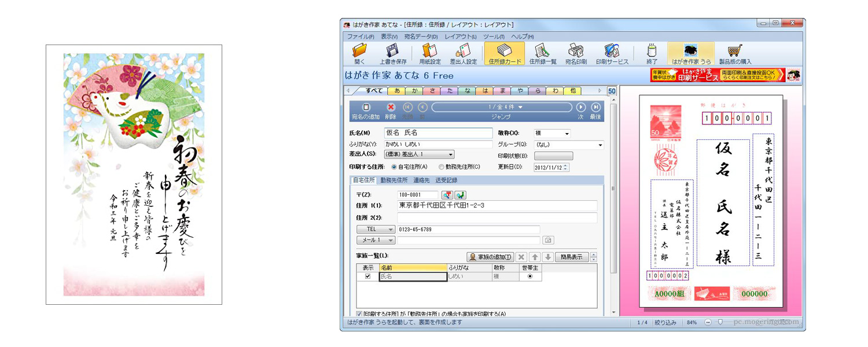The height and width of the screenshot is (347, 868).
Task: Switch to the 勤務先住所 tab
Action: click(x=394, y=180)
